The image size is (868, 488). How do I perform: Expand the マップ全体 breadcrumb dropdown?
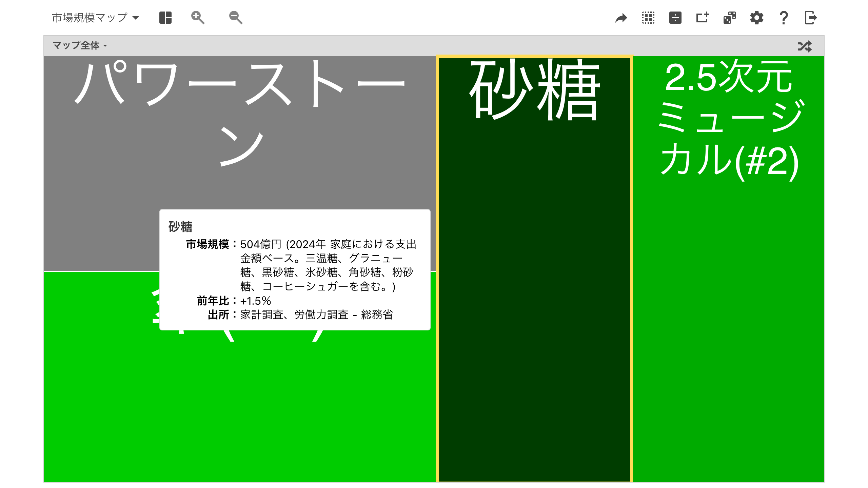click(80, 45)
